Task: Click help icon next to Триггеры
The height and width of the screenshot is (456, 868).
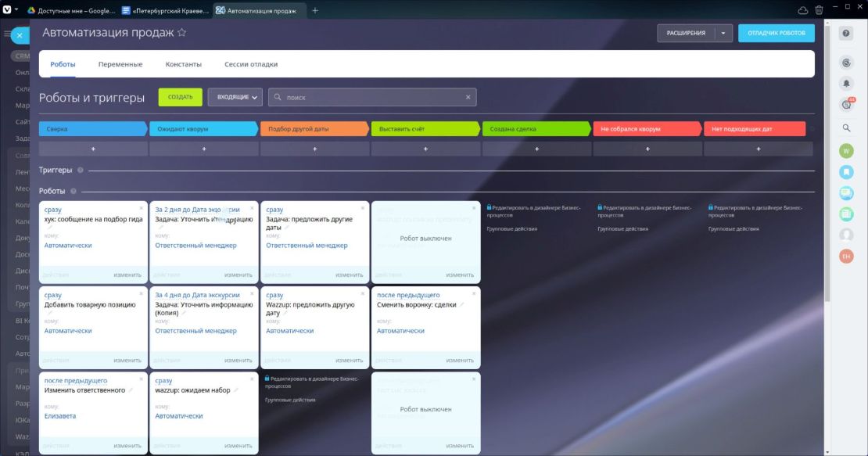Action: [x=81, y=171]
